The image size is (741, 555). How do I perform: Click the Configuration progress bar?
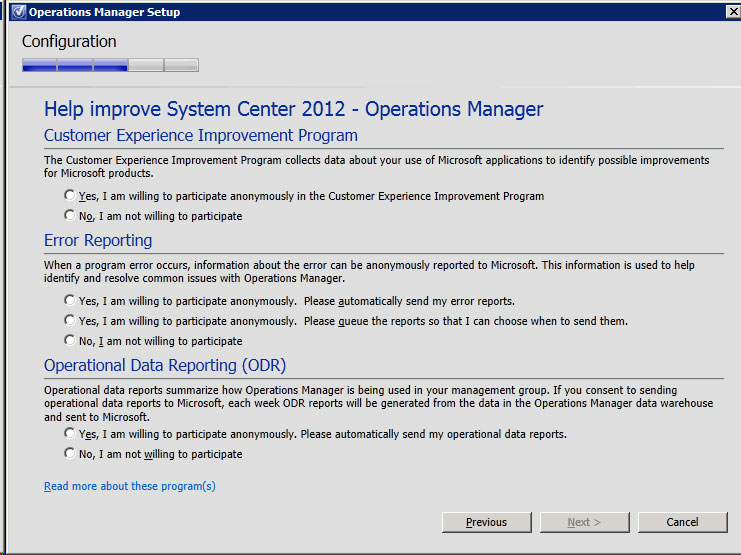coord(110,65)
